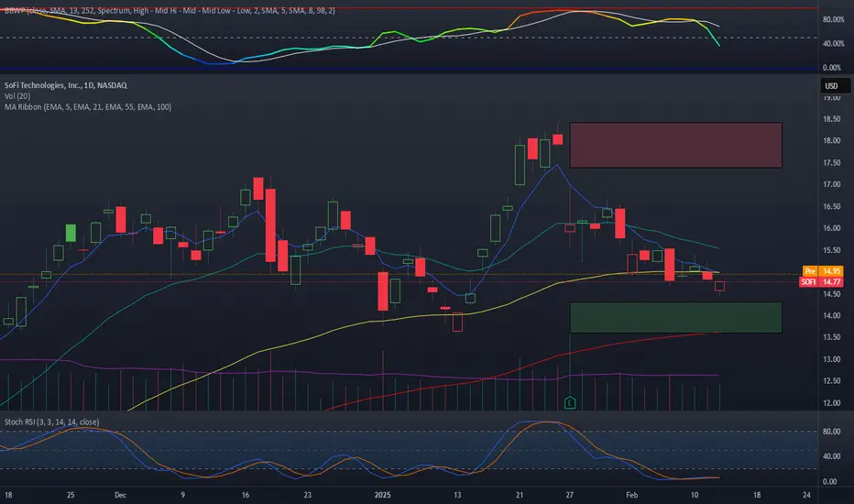The height and width of the screenshot is (504, 854).
Task: Click the 17.50 price axis label
Action: 832,162
